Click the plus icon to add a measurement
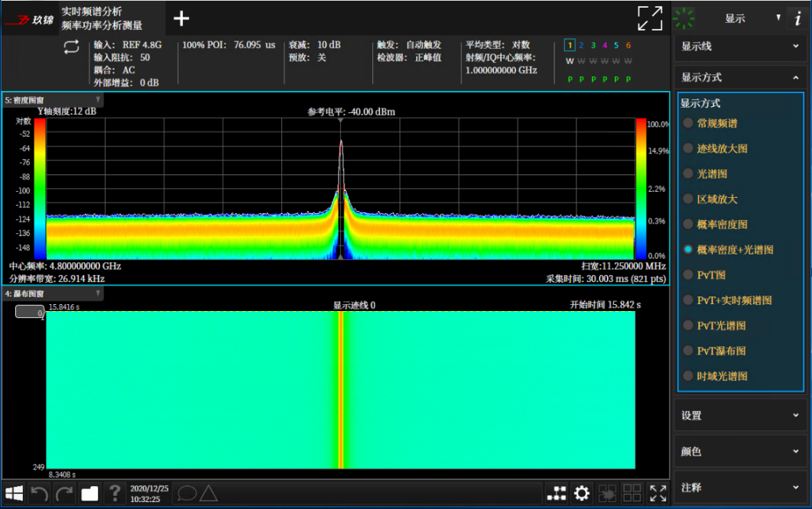The width and height of the screenshot is (812, 509). 181,18
